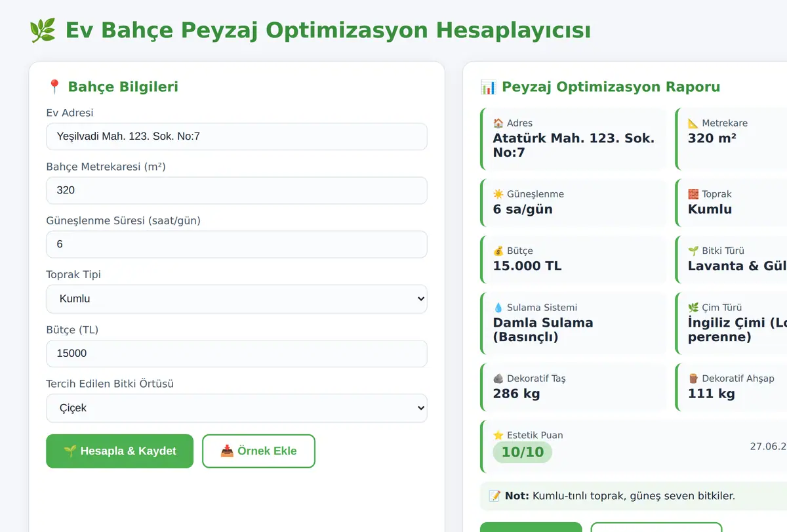Viewport: 787px width, 532px height.
Task: Click the herb icon next to Çim Türü
Action: [x=693, y=307]
